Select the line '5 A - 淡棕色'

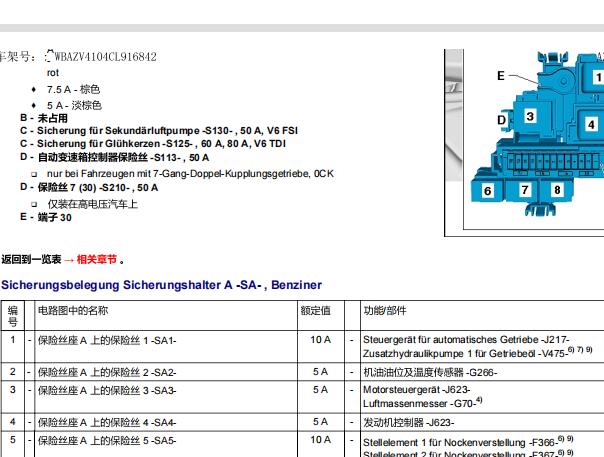(x=74, y=105)
